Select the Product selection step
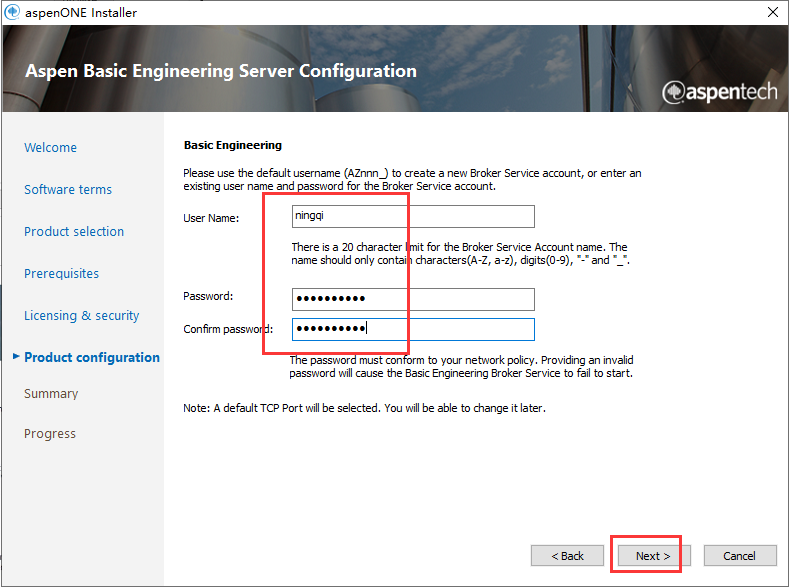 (74, 232)
